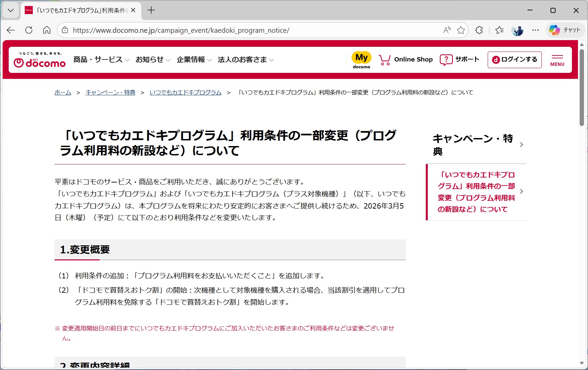The height and width of the screenshot is (370, 588).
Task: Open the browser profile avatar
Action: point(517,30)
